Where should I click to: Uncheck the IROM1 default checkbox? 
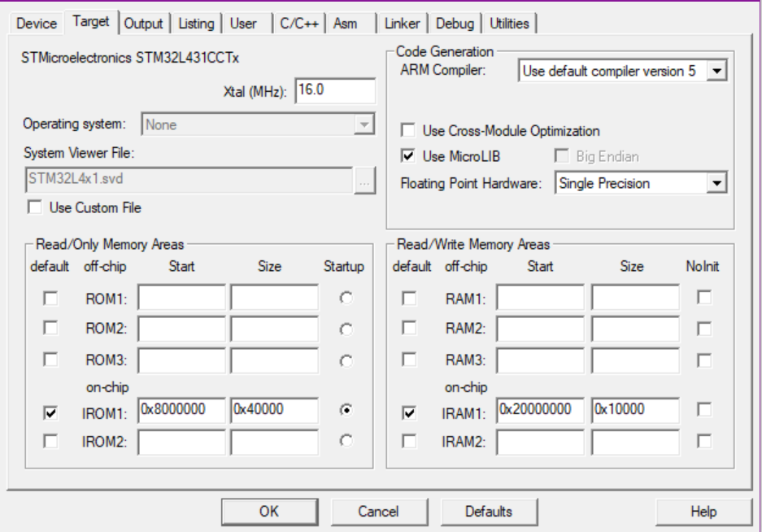pos(50,413)
